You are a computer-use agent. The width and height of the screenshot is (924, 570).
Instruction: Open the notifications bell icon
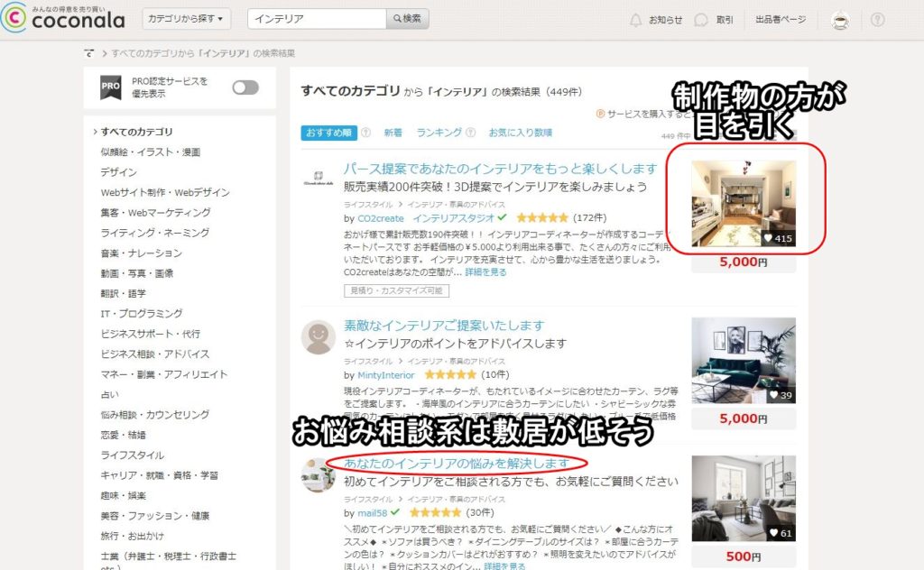coord(635,20)
